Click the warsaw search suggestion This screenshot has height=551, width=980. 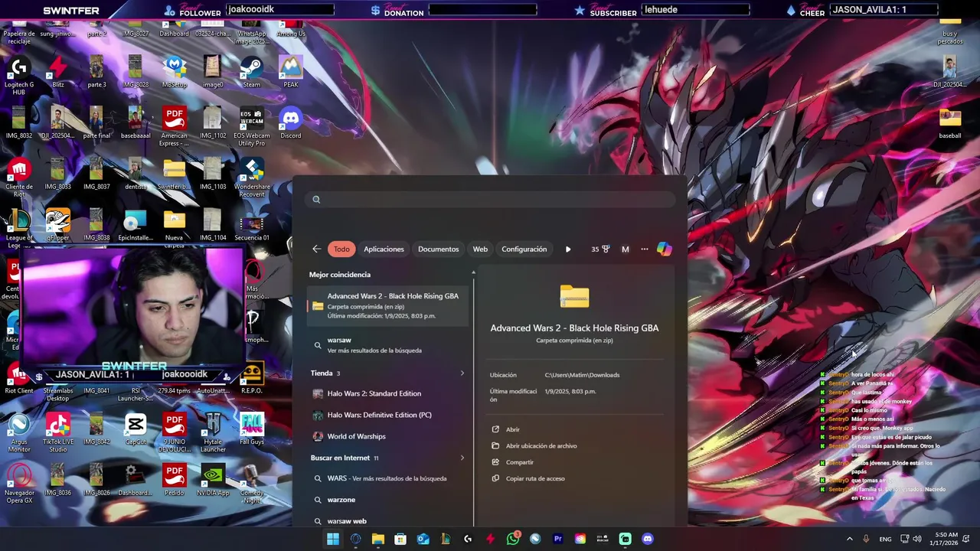click(x=387, y=344)
